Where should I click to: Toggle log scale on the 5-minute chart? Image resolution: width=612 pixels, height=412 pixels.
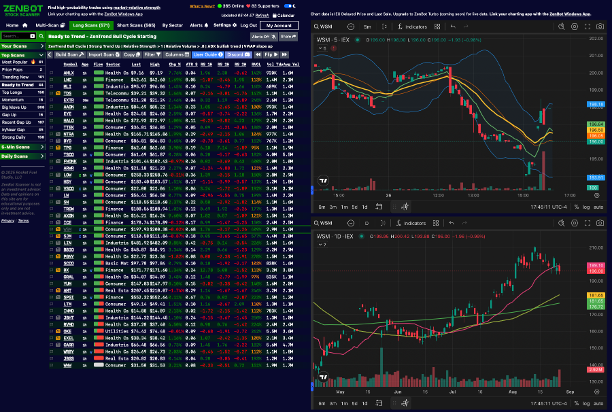586,207
